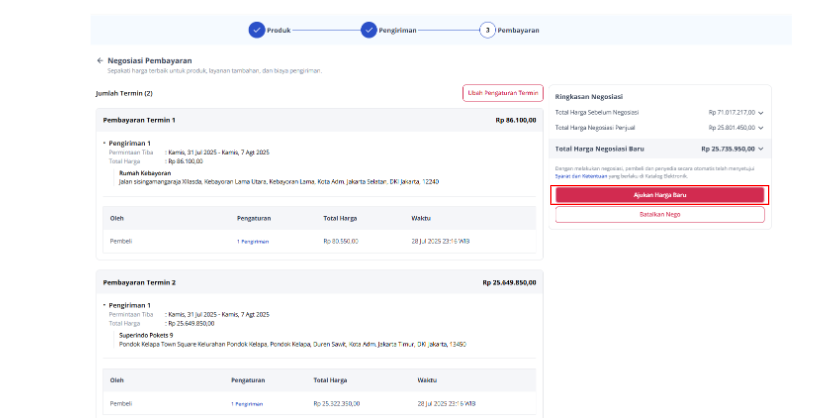Open 1 Pengiriman link in Termin 2 table
824x418 pixels.
click(247, 404)
